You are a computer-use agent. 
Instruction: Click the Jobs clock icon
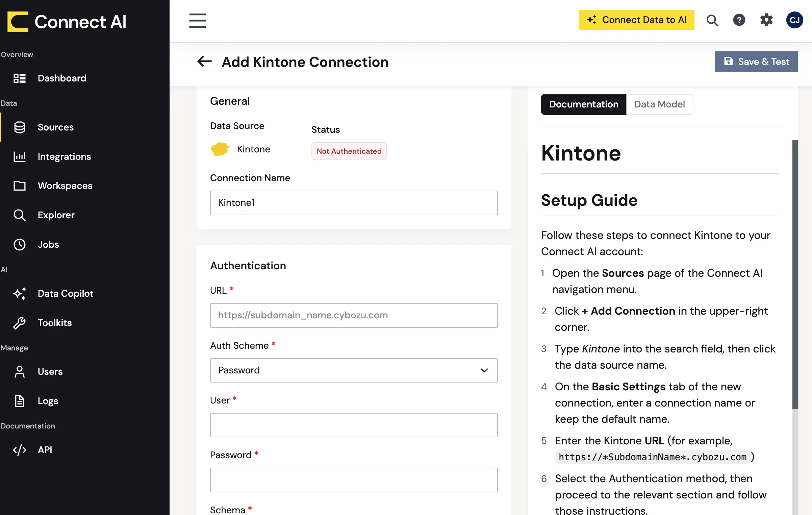point(20,245)
